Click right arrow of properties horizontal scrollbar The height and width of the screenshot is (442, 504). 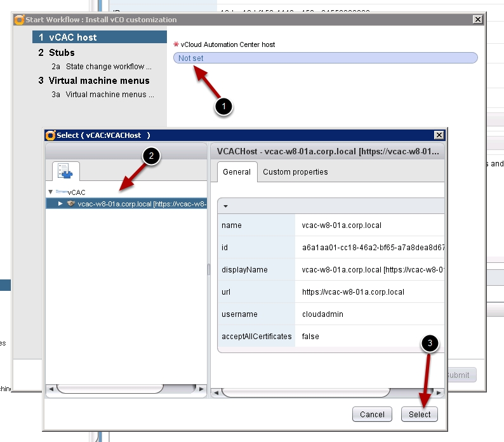click(x=440, y=392)
